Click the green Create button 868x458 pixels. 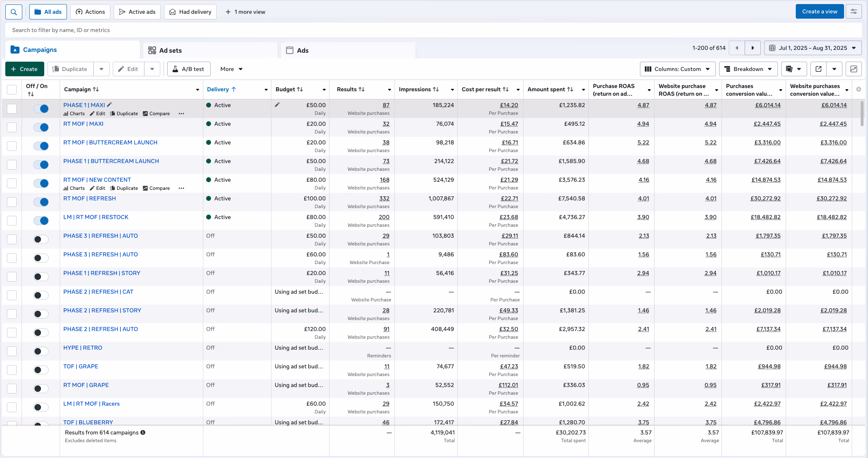pyautogui.click(x=24, y=69)
